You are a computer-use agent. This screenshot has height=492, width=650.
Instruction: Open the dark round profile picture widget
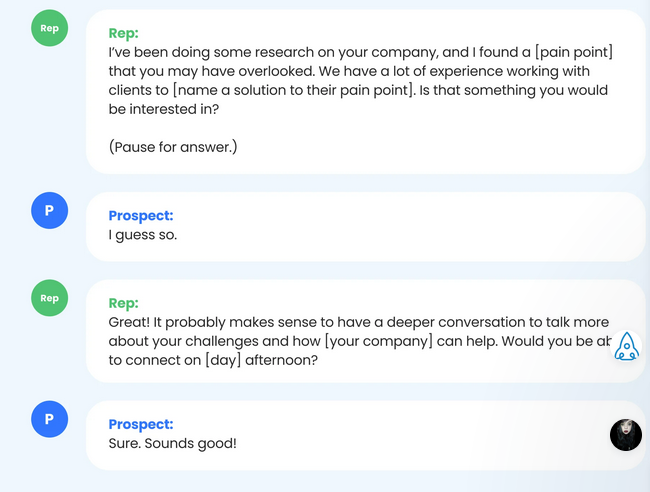[x=626, y=435]
